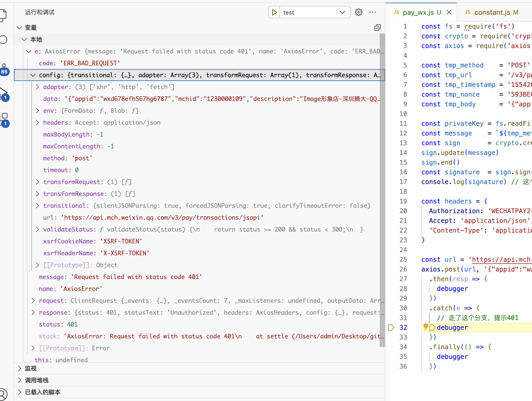This screenshot has height=401, width=532.
Task: Collapse all variables with the collapse icon
Action: [x=377, y=28]
